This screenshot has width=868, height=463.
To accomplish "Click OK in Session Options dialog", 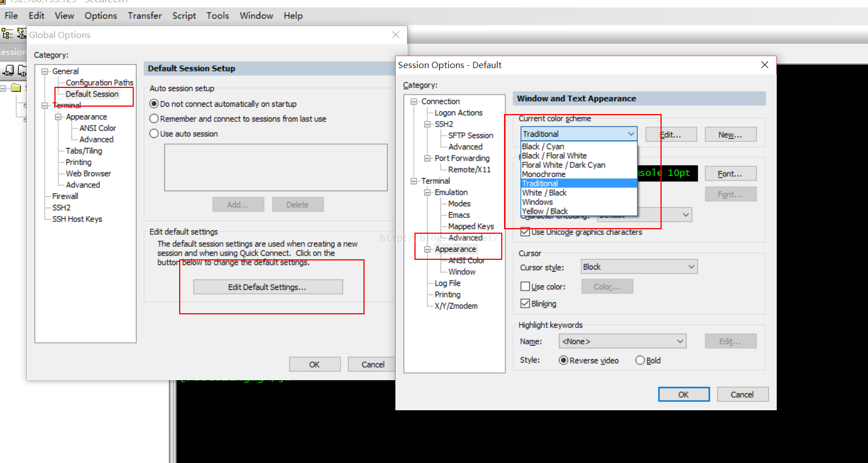I will pyautogui.click(x=684, y=394).
